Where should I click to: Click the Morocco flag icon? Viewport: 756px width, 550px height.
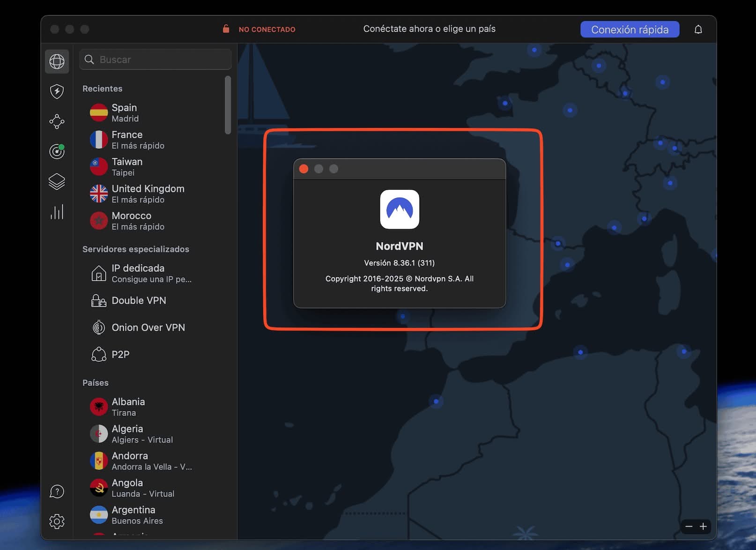[99, 221]
